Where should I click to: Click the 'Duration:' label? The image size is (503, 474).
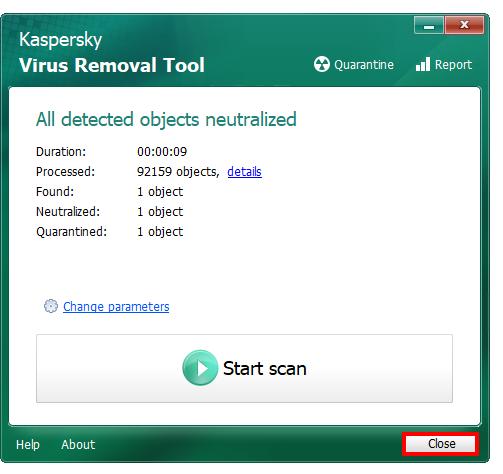tap(61, 152)
